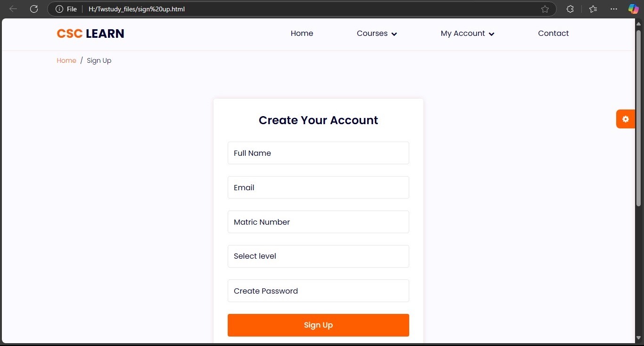Click the CSC LEARN logo
Screen dimensions: 644x346
click(x=91, y=34)
